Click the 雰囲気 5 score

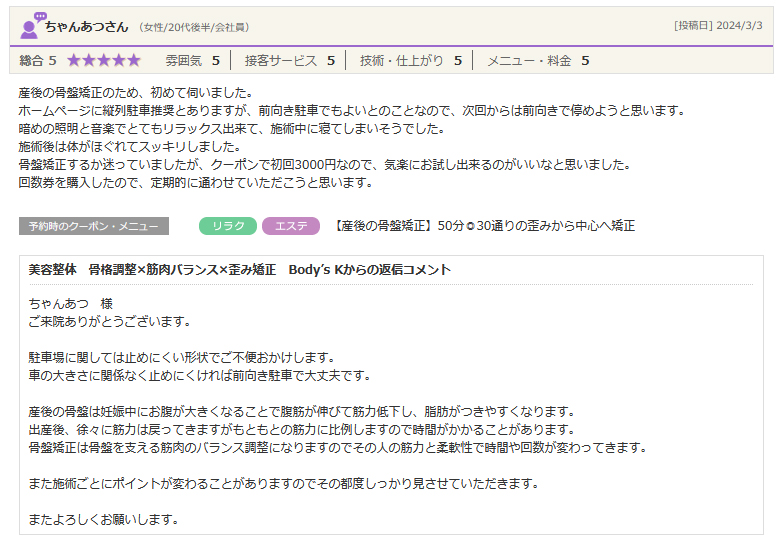pyautogui.click(x=192, y=61)
